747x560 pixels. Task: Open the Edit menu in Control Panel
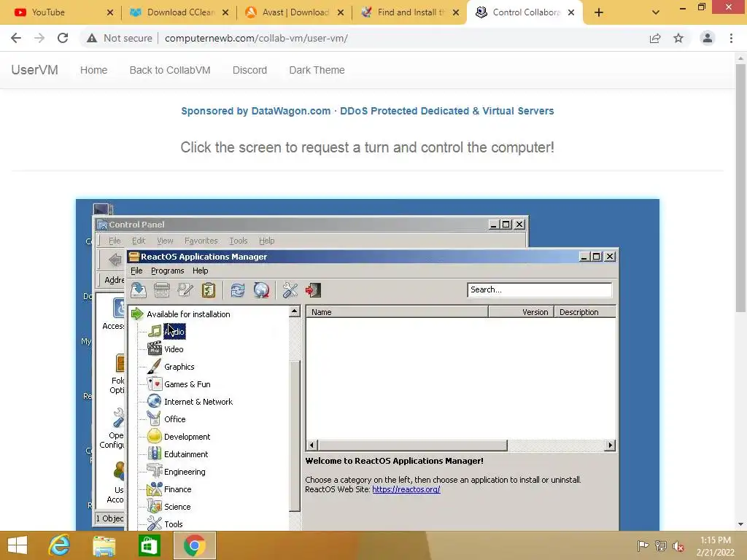pyautogui.click(x=139, y=241)
